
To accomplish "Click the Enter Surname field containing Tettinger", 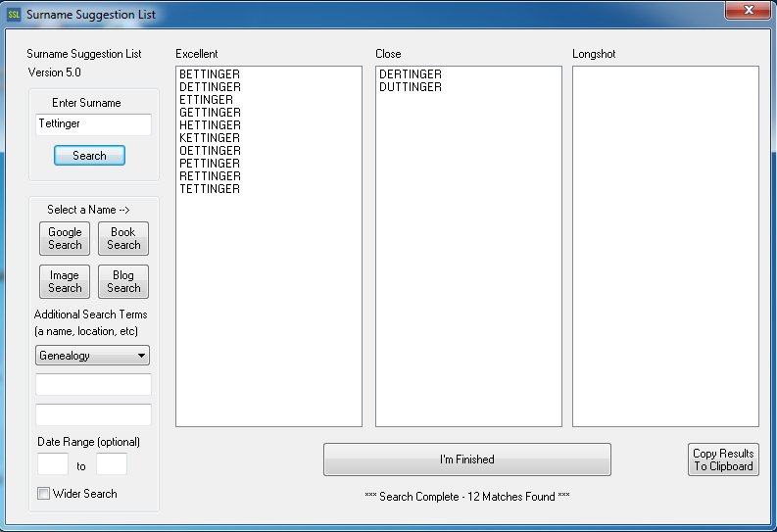I will (93, 124).
